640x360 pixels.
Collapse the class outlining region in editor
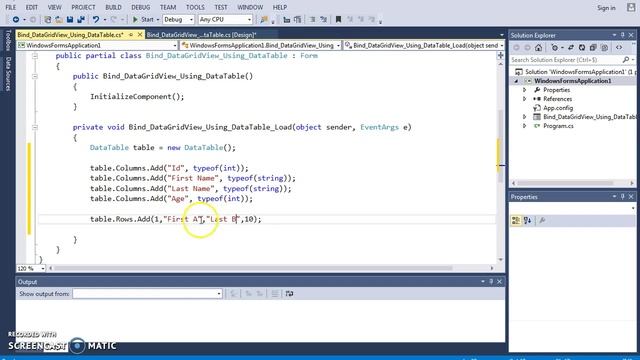point(35,56)
